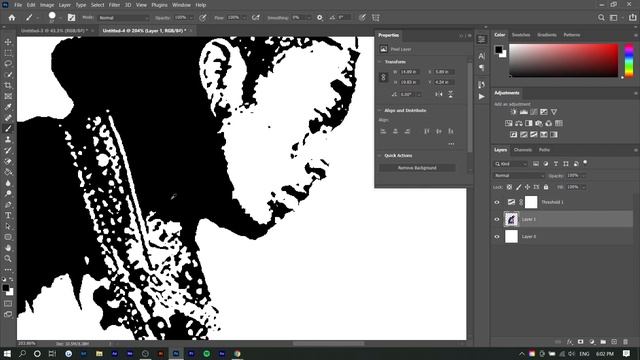Select the Horizontal Type tool
Viewport: 640px width, 360px height.
tap(8, 215)
